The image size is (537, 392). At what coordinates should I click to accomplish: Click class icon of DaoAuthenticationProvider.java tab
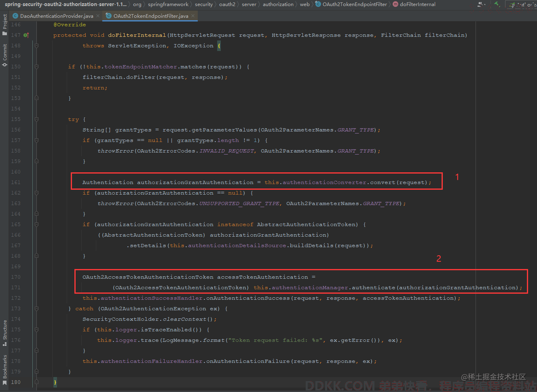point(15,16)
